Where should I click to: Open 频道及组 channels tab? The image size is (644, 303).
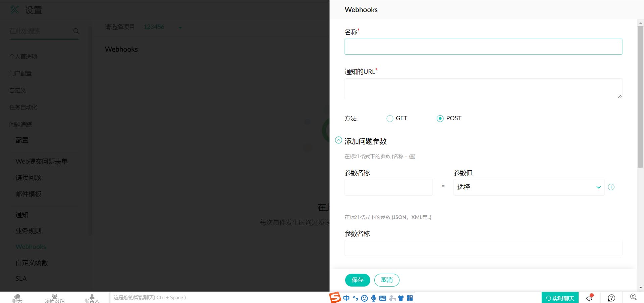click(x=54, y=298)
